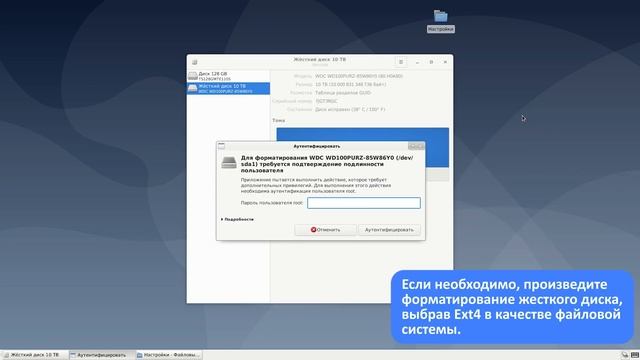Switch to Настройки - Файловый taskbar entry
This screenshot has height=360, width=640.
click(169, 355)
